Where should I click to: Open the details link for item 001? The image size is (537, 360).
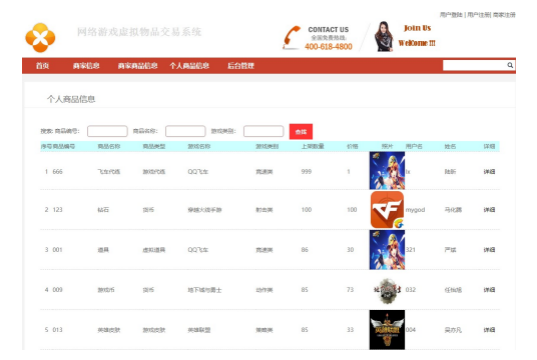pos(489,250)
